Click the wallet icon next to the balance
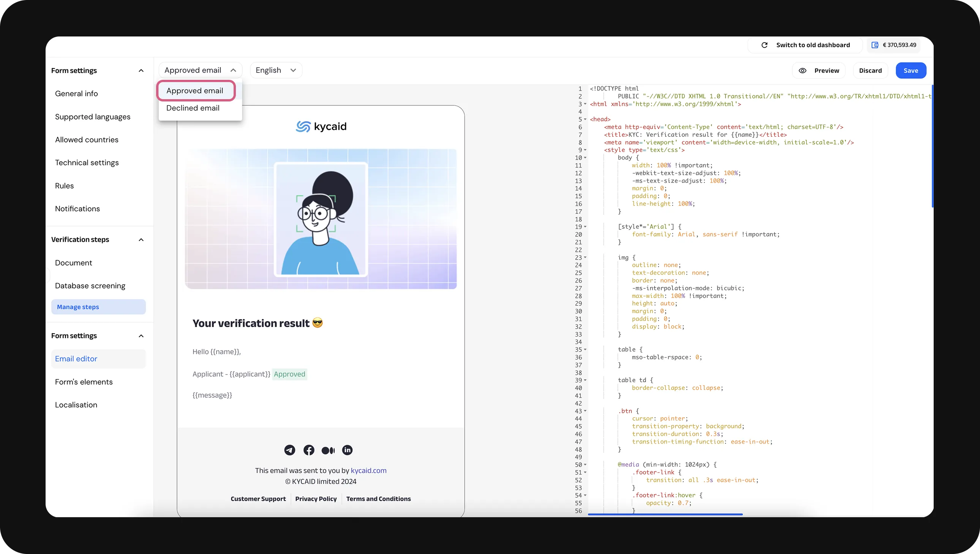This screenshot has height=554, width=980. click(x=875, y=45)
